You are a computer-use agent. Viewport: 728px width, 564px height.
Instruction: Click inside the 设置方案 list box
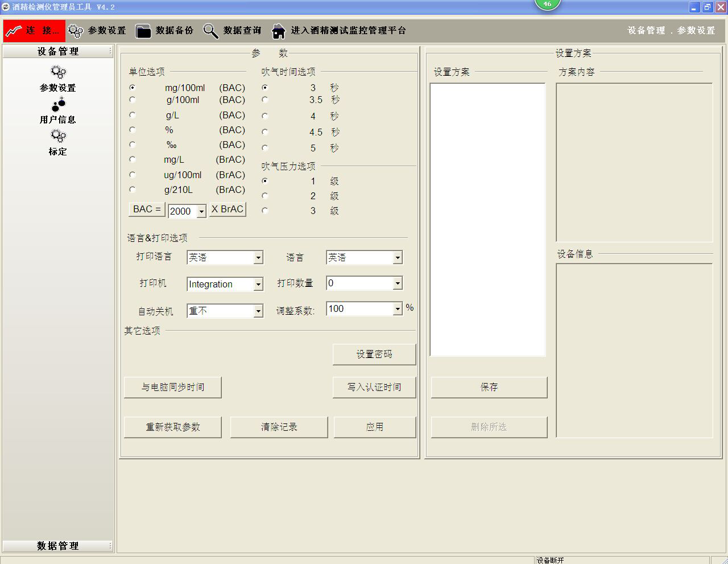coord(487,219)
